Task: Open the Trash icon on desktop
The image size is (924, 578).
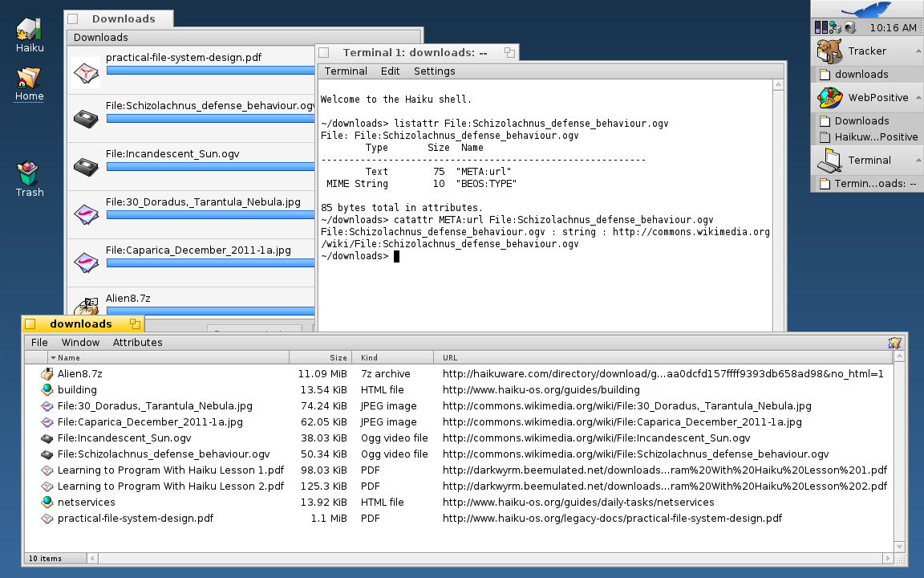Action: point(29,174)
